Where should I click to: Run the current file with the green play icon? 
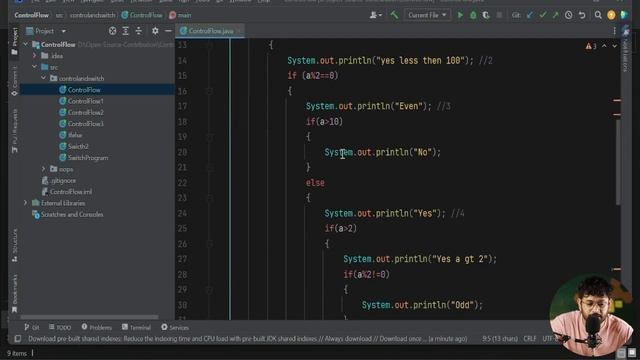point(460,15)
